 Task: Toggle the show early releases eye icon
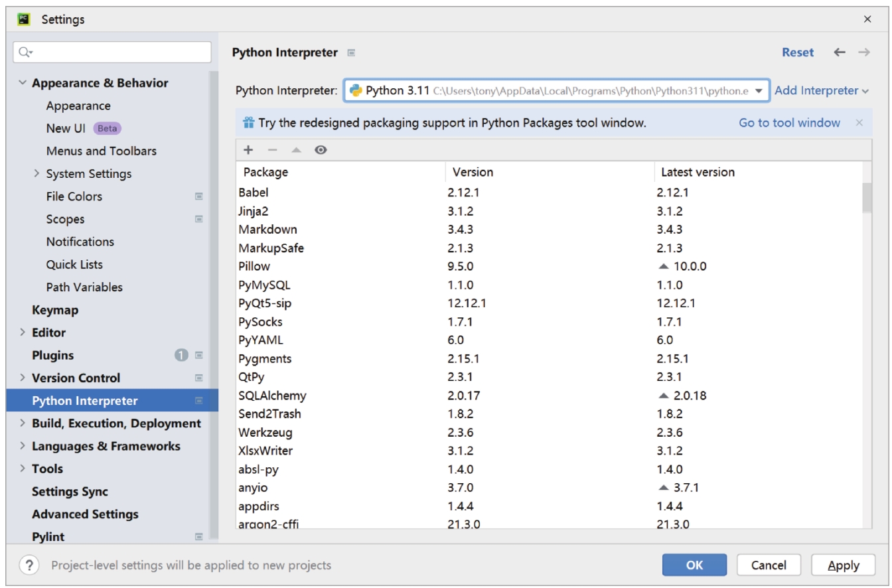point(321,150)
